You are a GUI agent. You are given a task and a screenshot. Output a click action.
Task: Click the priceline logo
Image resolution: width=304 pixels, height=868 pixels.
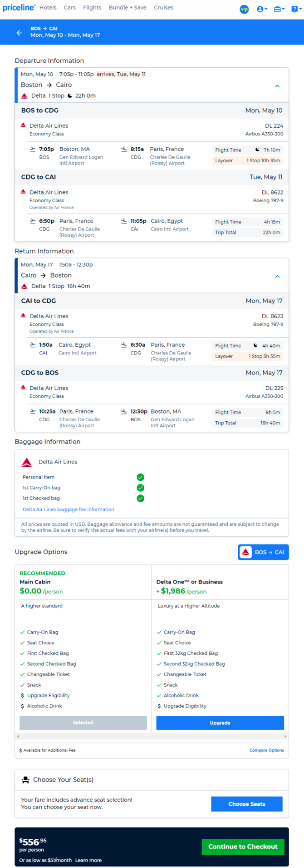pos(19,8)
